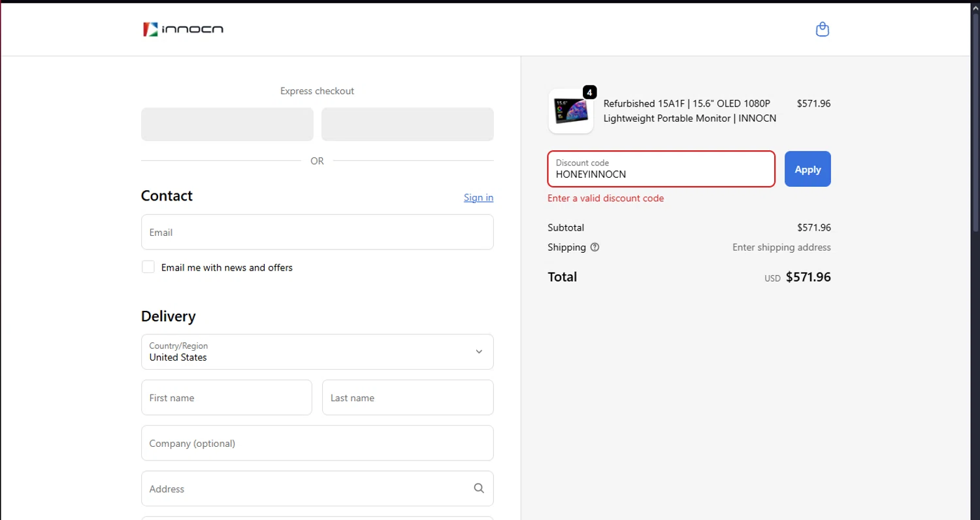The height and width of the screenshot is (520, 980).
Task: Focus the Company (optional) field
Action: (x=317, y=443)
